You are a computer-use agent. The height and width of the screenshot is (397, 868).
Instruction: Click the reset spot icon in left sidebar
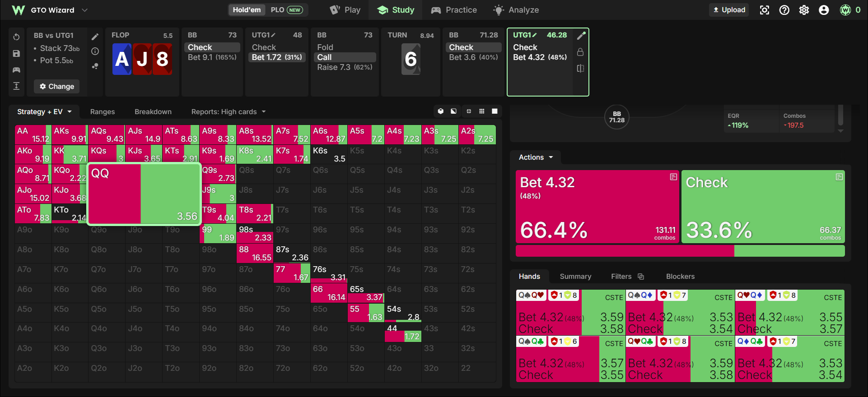[x=16, y=37]
